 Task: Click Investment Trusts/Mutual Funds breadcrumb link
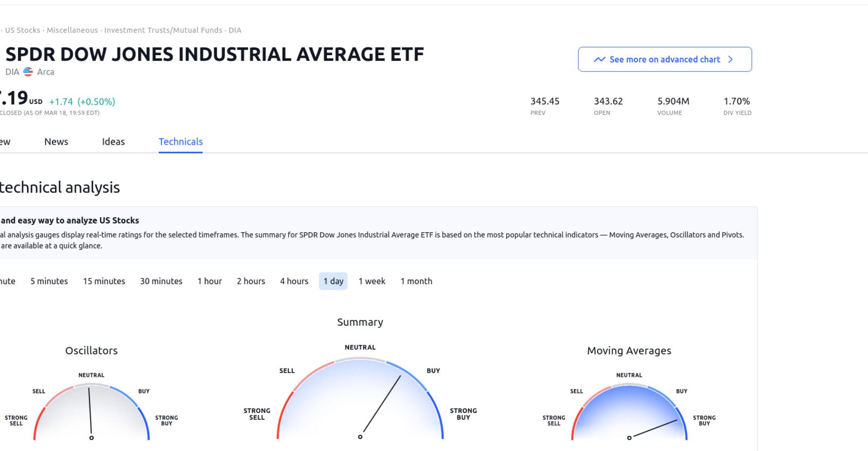point(163,30)
